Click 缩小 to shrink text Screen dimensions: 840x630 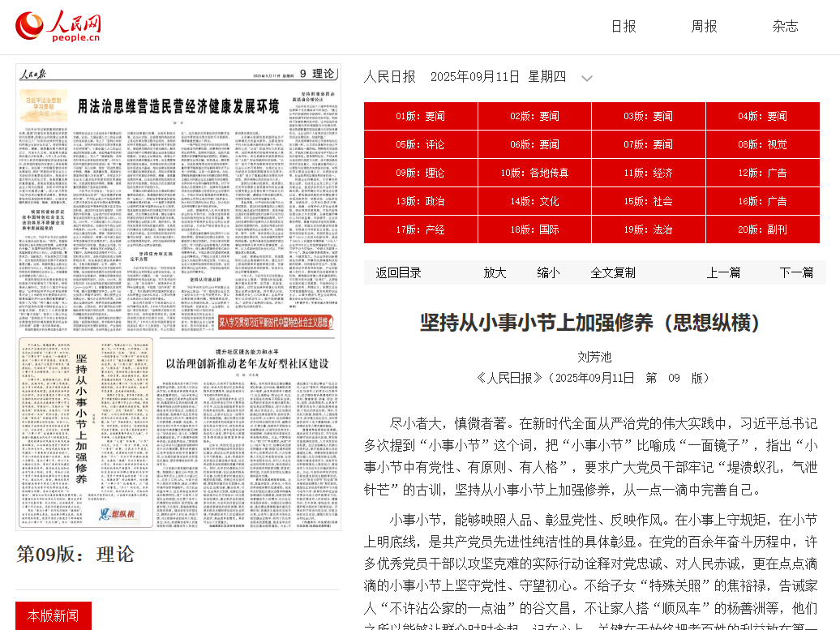click(548, 272)
